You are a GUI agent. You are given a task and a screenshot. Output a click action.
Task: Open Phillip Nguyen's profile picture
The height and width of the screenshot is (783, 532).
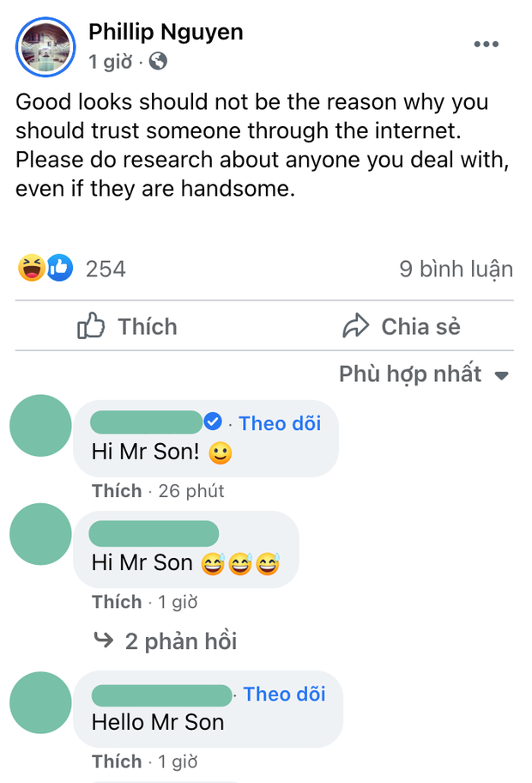(45, 46)
